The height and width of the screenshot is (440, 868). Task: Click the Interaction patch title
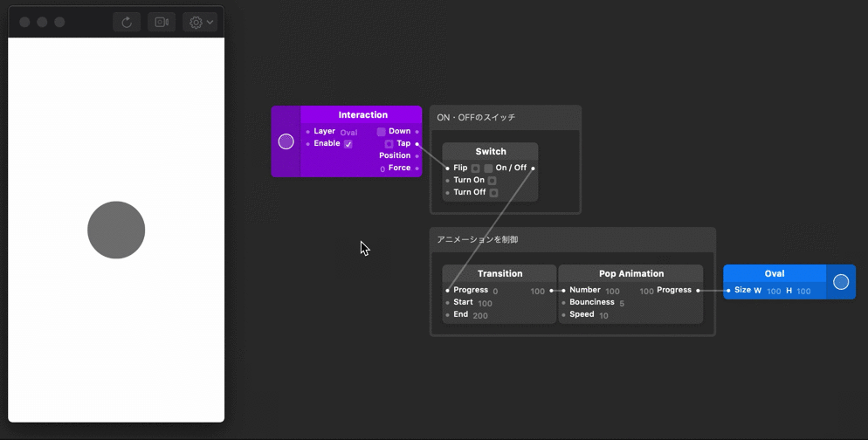point(363,114)
